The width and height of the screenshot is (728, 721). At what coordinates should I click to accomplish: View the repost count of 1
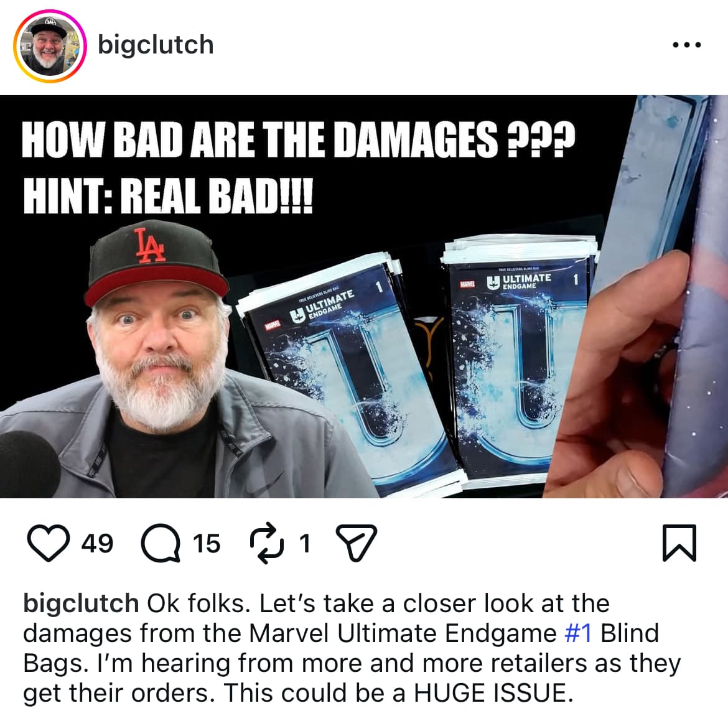[304, 543]
